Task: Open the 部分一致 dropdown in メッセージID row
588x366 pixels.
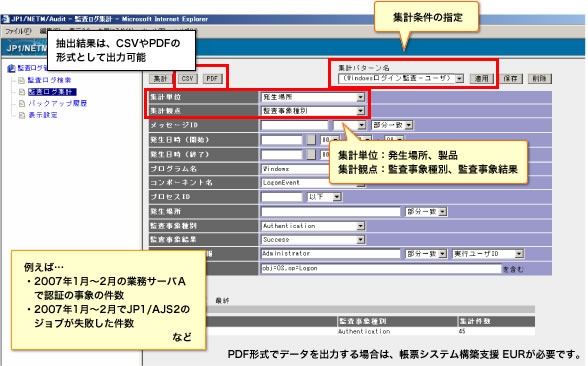Action: point(392,125)
